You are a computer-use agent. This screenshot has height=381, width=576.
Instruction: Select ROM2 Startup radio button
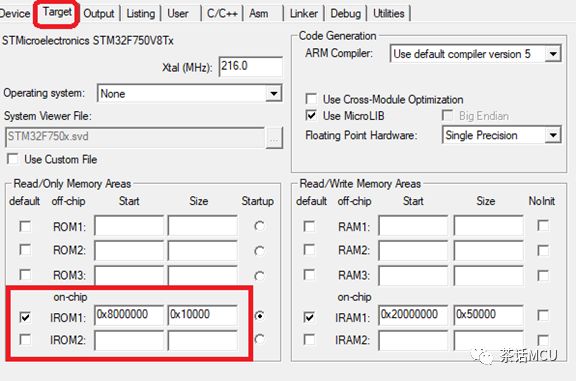[259, 251]
